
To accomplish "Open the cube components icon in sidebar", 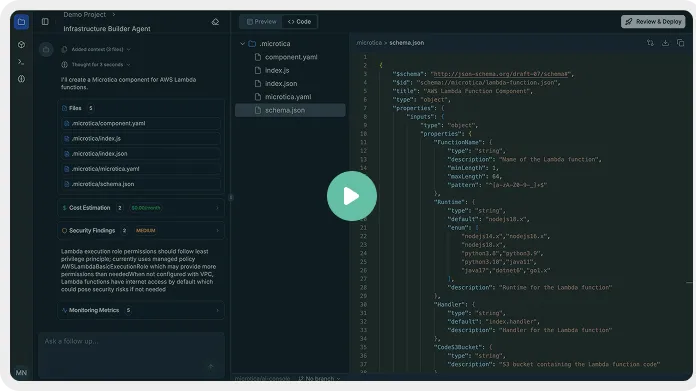I will [x=21, y=45].
